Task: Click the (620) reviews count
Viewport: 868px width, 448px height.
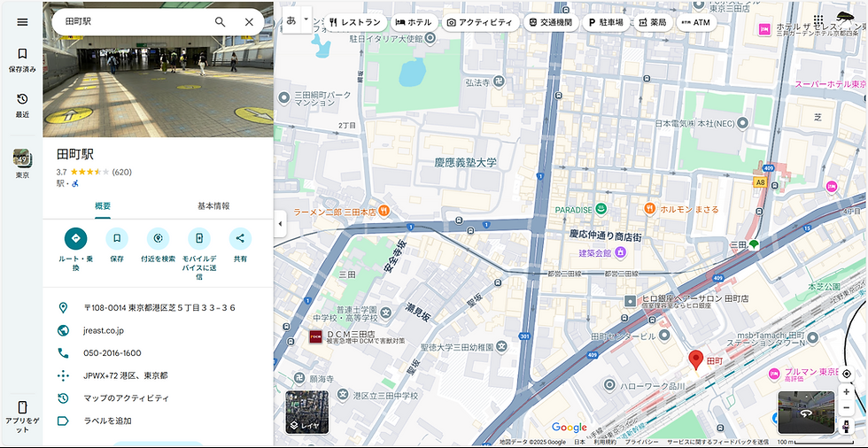Action: tap(122, 172)
